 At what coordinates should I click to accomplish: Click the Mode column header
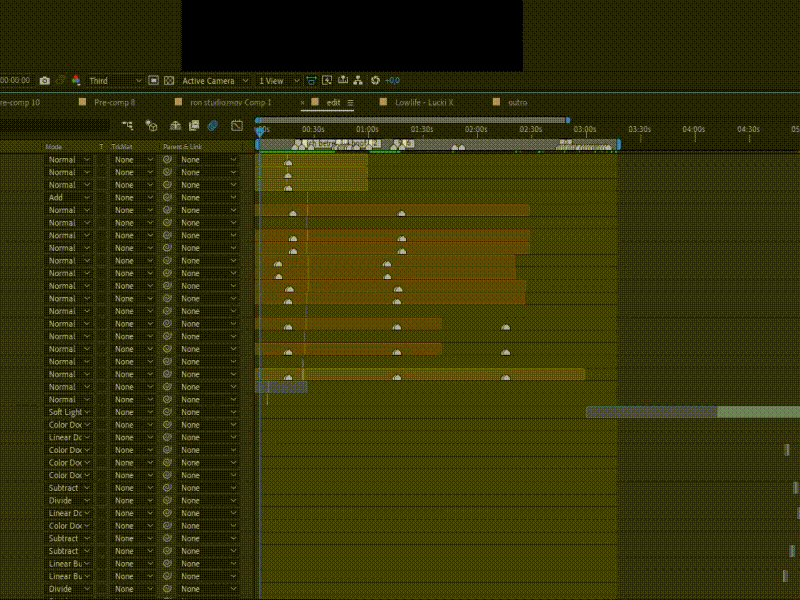pos(54,147)
